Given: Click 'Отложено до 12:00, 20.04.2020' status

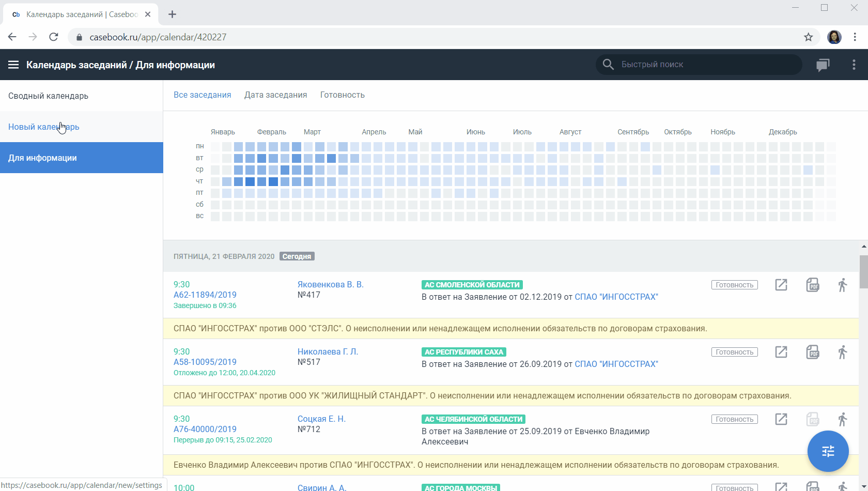Looking at the screenshot, I should 224,373.
